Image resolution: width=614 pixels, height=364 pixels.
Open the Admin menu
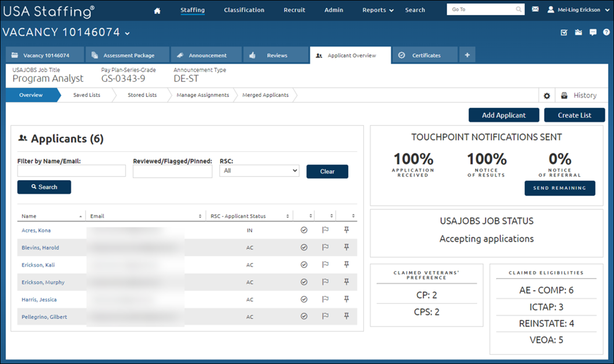[x=334, y=10]
